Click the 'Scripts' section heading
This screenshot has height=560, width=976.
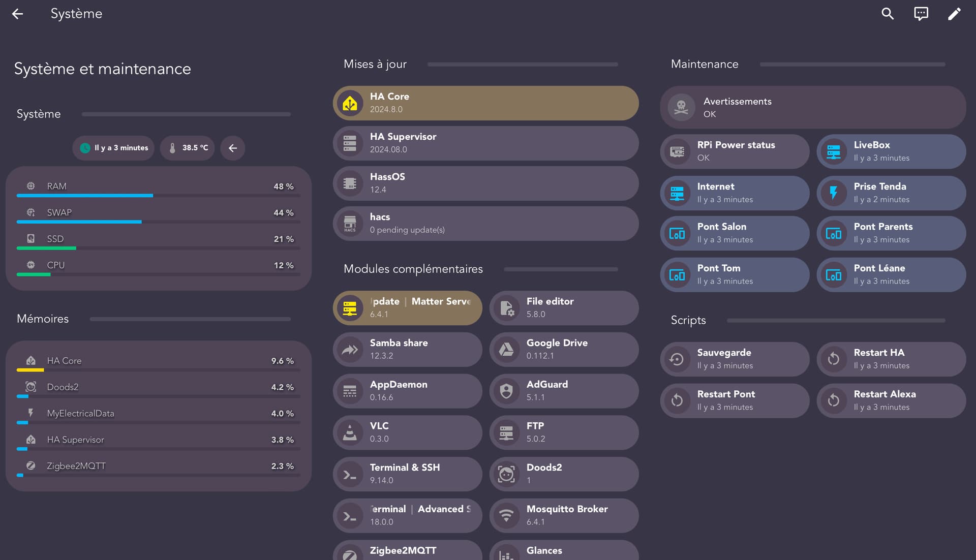click(x=688, y=320)
